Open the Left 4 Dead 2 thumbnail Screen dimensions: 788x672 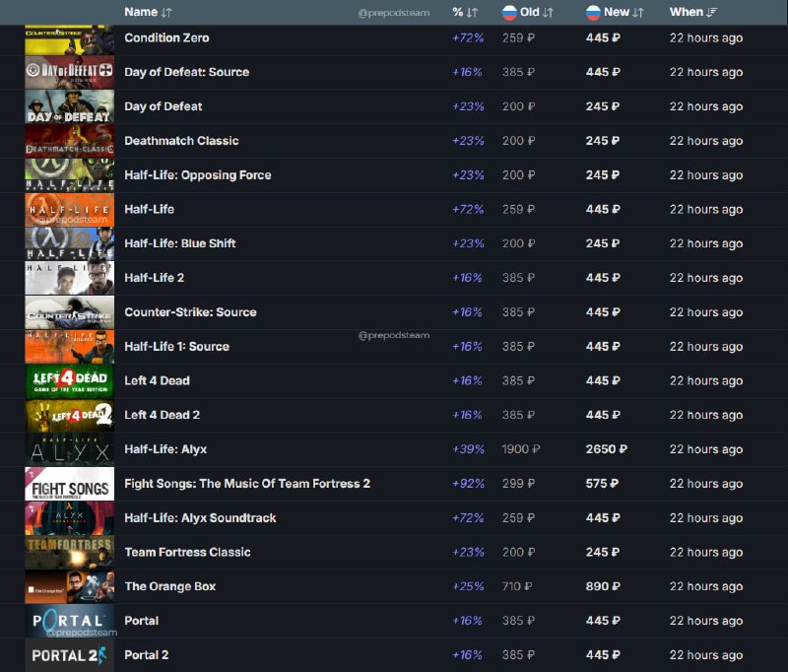[x=69, y=415]
